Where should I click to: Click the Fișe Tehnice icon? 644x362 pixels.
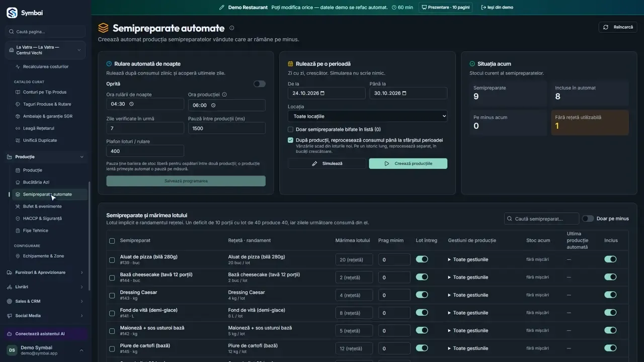point(18,231)
